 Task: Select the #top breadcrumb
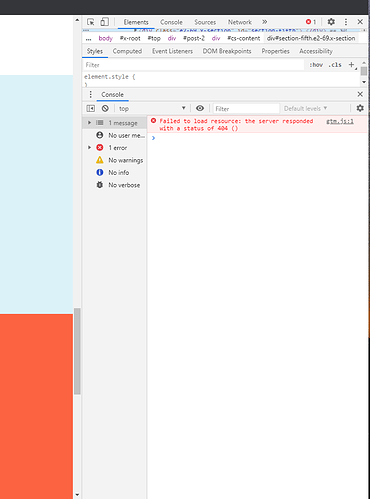coord(154,38)
